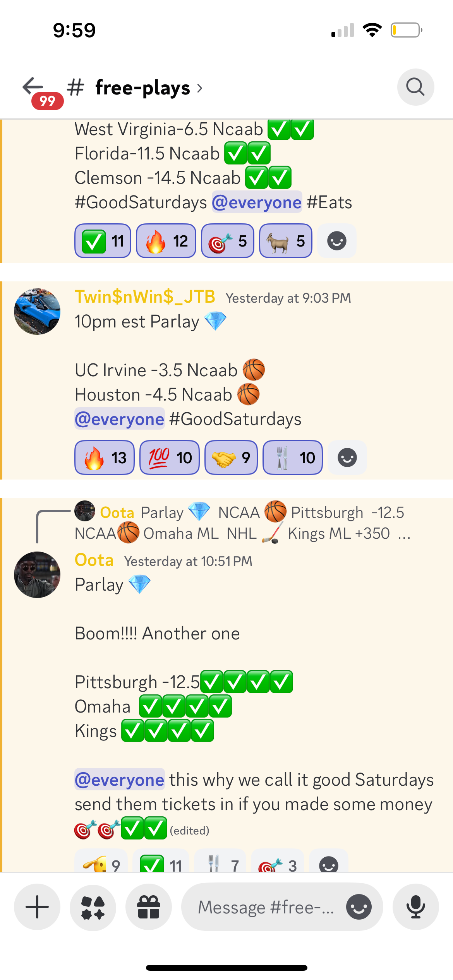Add reaction to Twin$nWin$_JTB parlay message
This screenshot has height=980, width=453.
(347, 457)
